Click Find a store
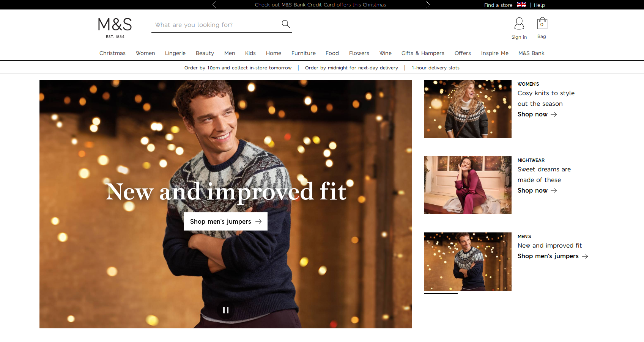Screen dimensions: 644x342 pyautogui.click(x=498, y=5)
